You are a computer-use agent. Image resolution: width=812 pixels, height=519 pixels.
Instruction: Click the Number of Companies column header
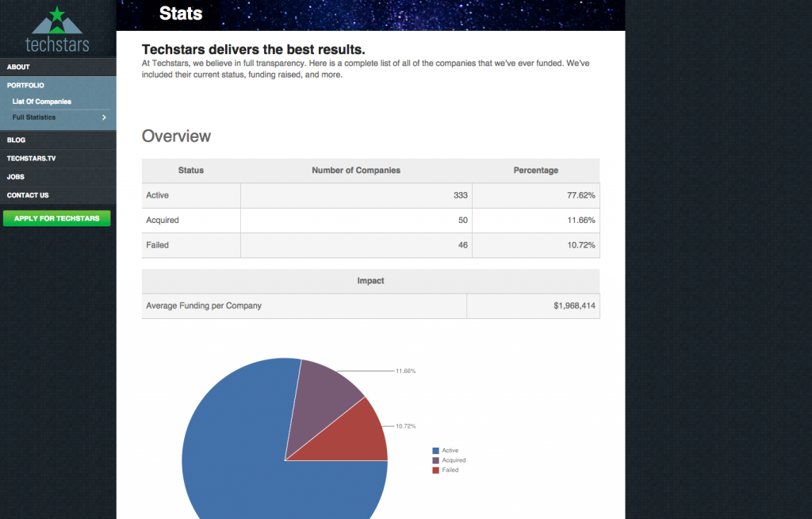[356, 170]
